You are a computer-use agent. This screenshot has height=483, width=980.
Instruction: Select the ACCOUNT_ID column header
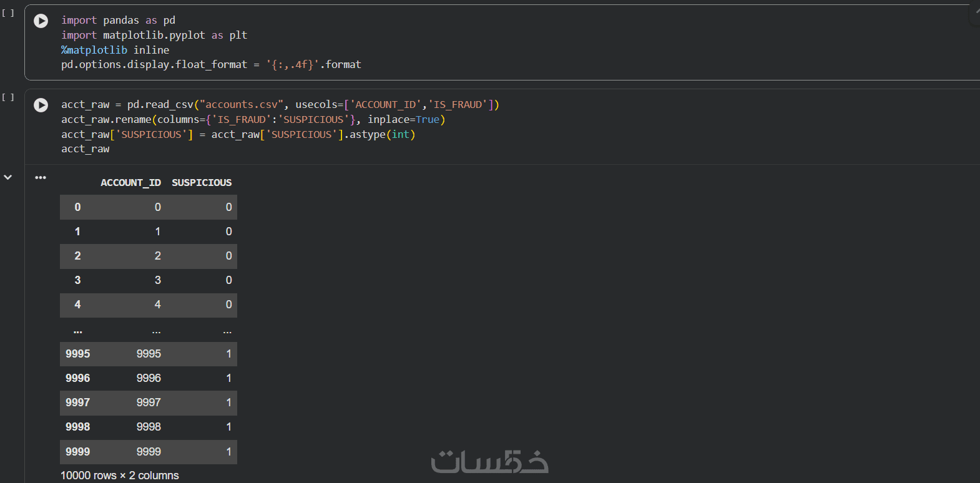pos(130,183)
